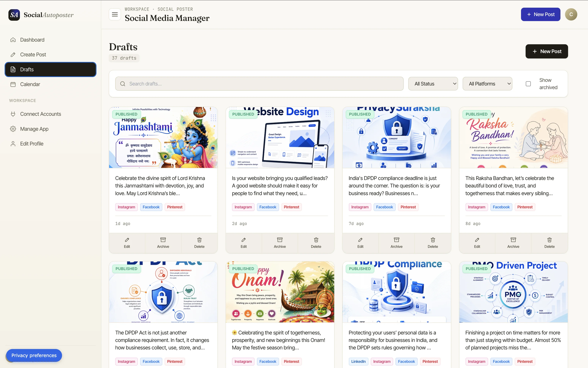This screenshot has width=588, height=368.
Task: Open Create Post from sidebar
Action: (x=51, y=54)
